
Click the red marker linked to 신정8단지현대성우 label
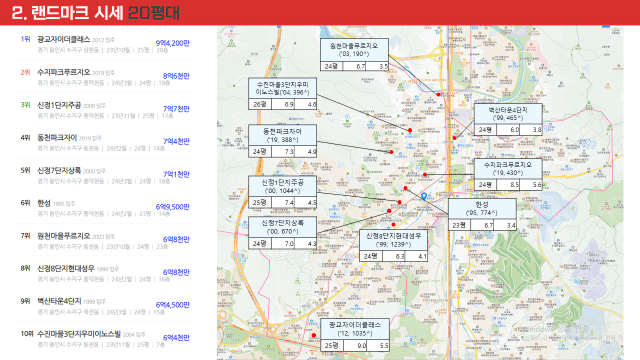click(393, 225)
